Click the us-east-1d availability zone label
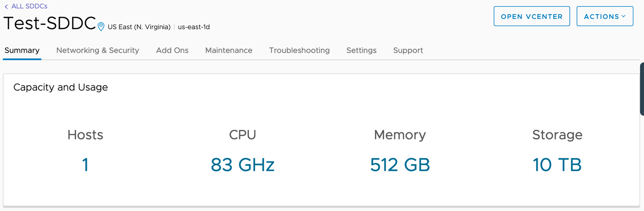The height and width of the screenshot is (211, 644). pos(194,27)
